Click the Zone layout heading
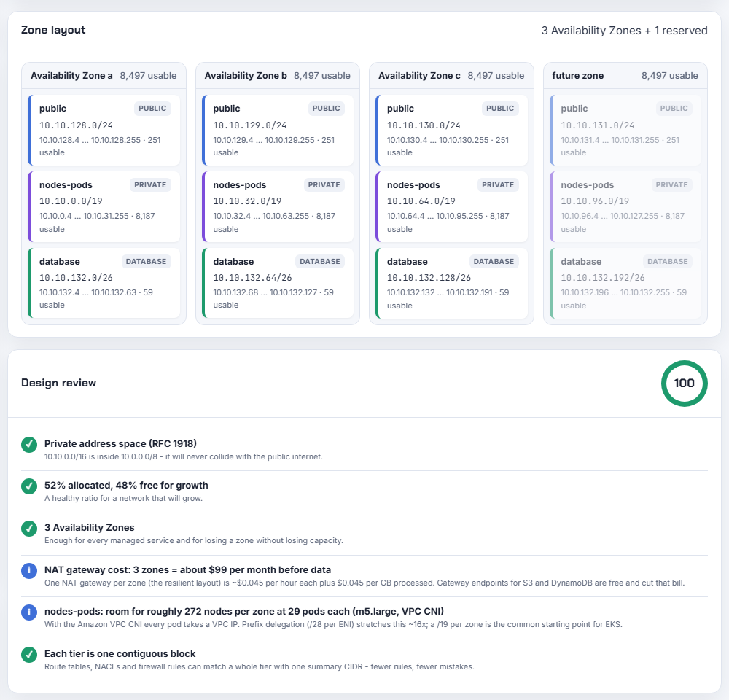The width and height of the screenshot is (729, 700). (53, 30)
